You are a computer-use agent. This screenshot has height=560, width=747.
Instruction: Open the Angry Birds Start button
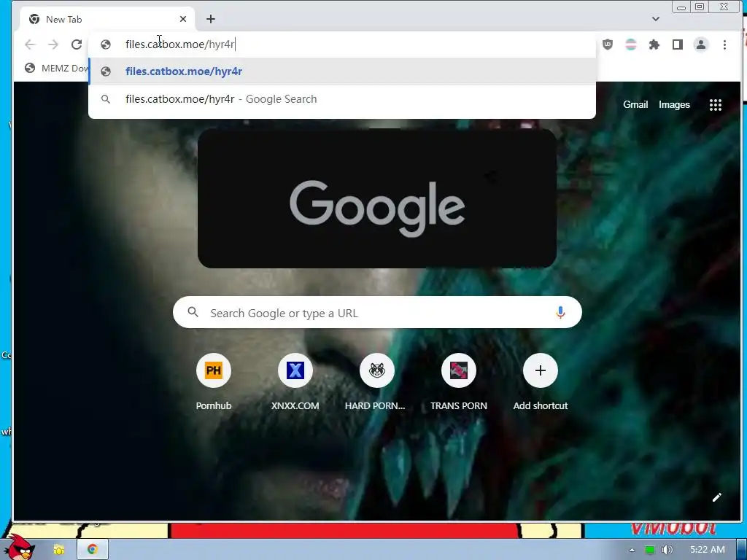tap(20, 547)
